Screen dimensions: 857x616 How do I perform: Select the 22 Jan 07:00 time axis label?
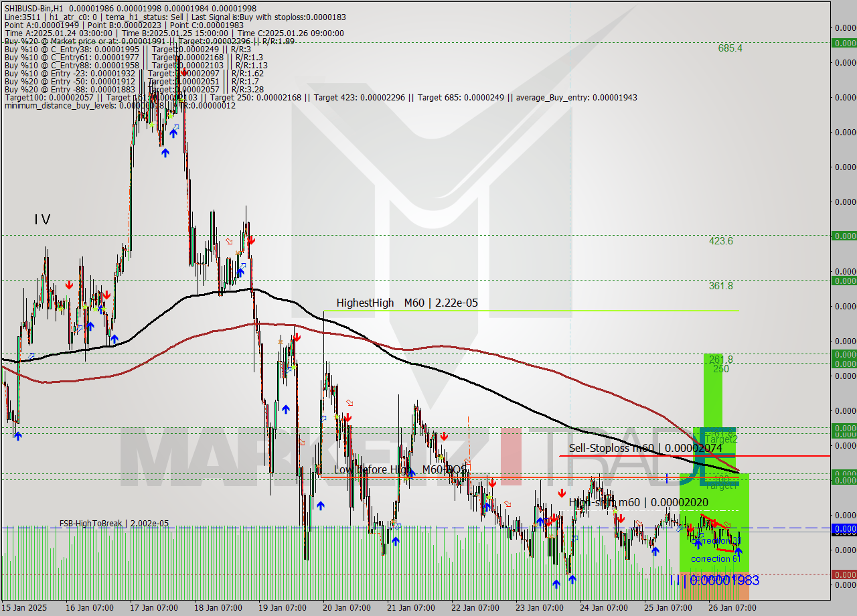tap(475, 608)
